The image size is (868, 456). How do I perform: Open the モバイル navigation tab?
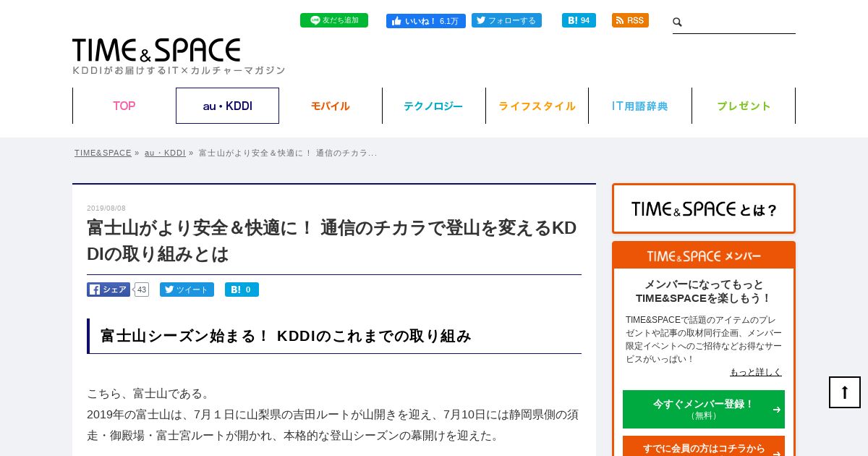(x=331, y=106)
